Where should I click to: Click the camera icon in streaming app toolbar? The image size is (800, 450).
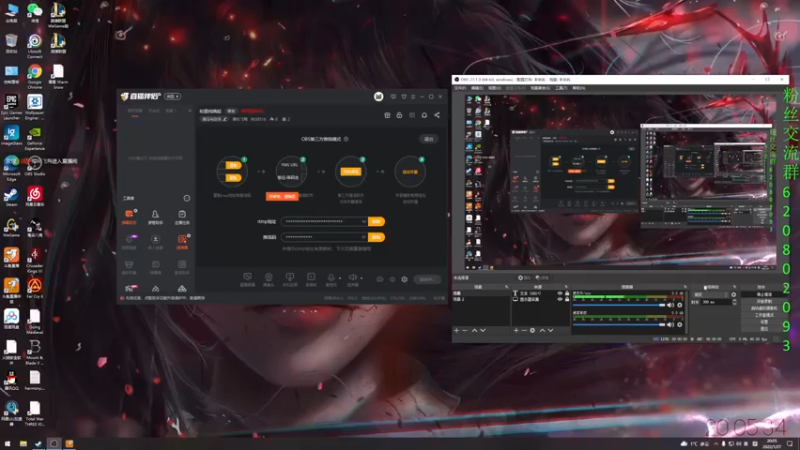pyautogui.click(x=268, y=277)
